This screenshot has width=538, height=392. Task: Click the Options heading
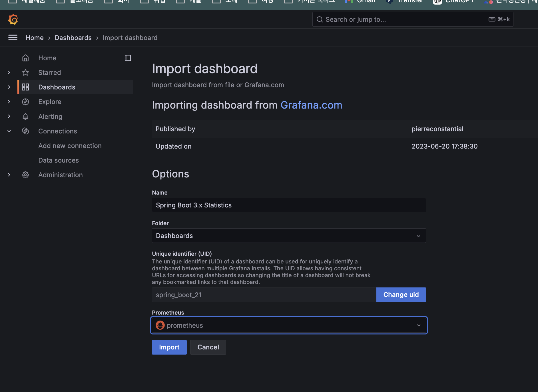coord(170,174)
